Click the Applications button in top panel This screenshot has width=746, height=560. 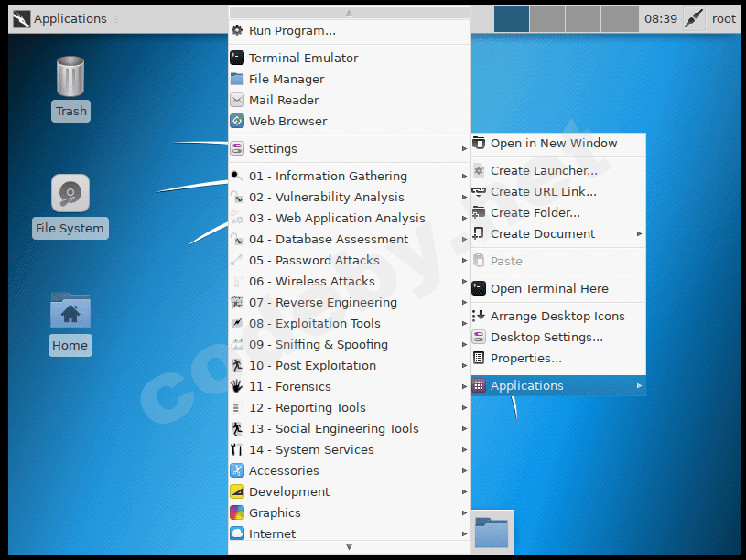(x=59, y=19)
